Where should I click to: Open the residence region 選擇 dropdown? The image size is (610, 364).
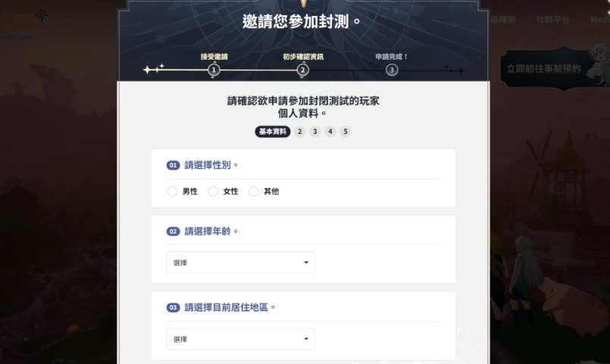(x=240, y=339)
